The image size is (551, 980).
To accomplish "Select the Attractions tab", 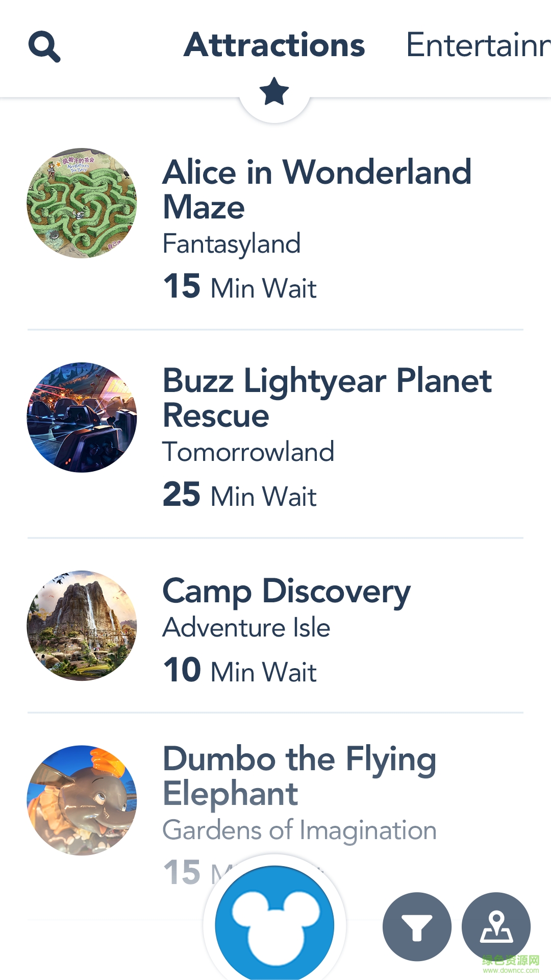I will (x=274, y=45).
